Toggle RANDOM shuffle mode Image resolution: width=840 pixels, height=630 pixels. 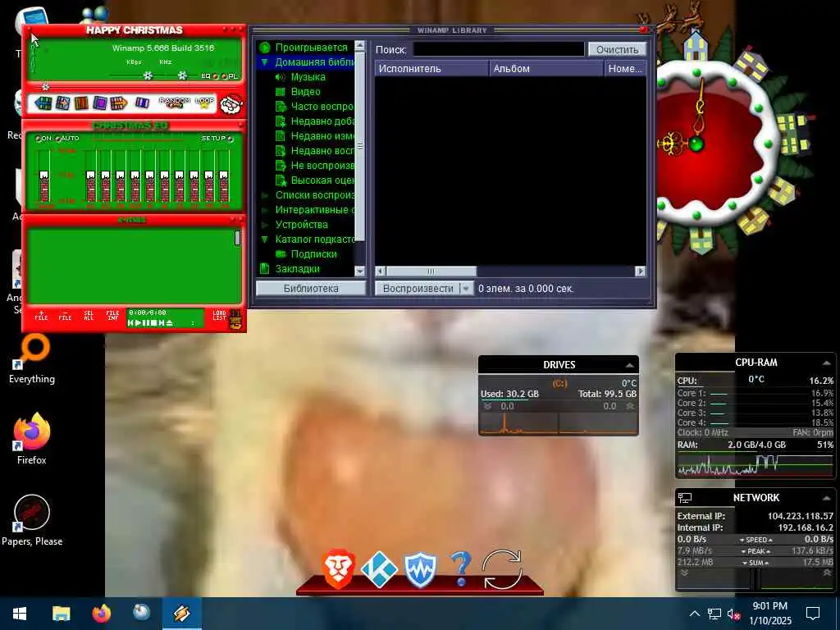pyautogui.click(x=174, y=103)
